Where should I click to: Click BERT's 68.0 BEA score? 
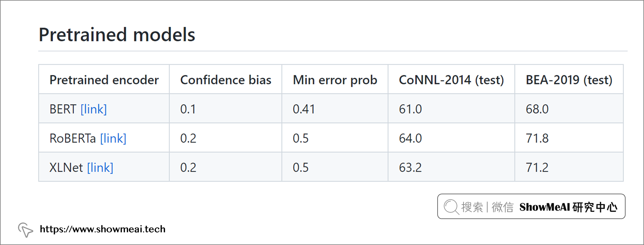click(x=537, y=109)
